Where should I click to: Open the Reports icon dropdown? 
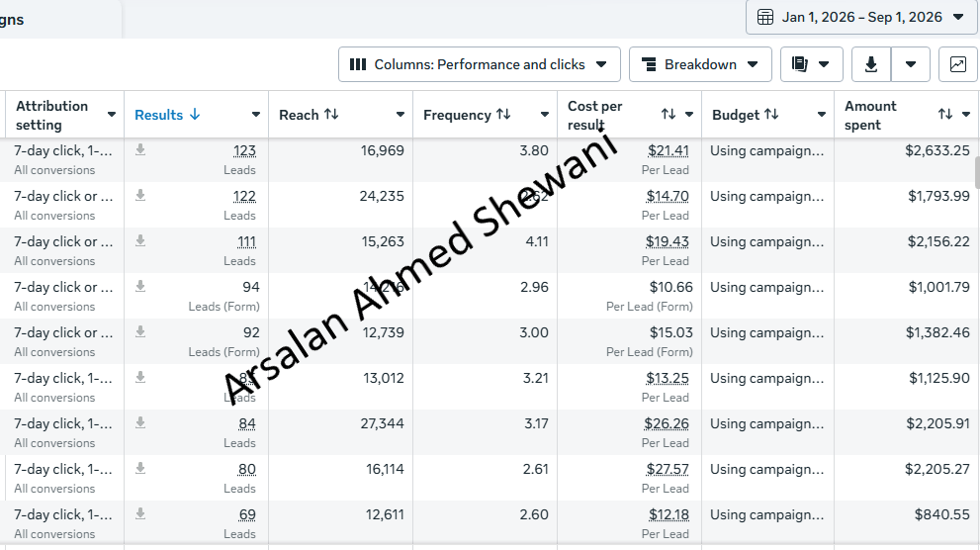click(x=811, y=64)
